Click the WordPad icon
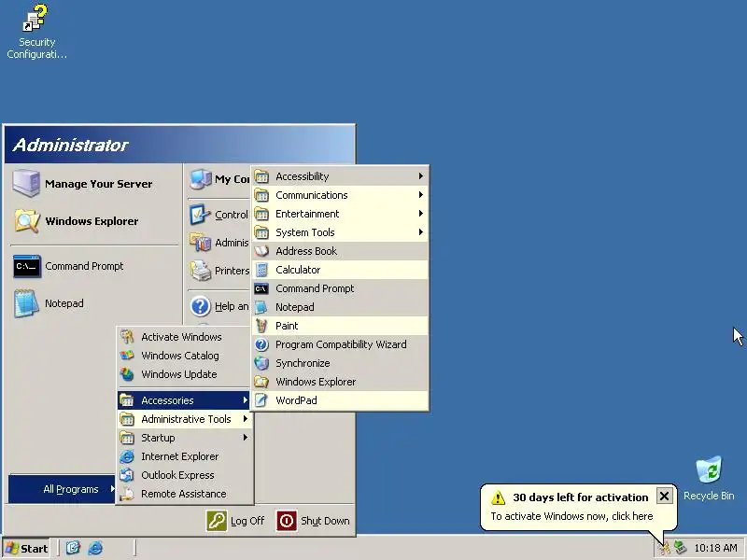This screenshot has height=560, width=747. (x=261, y=400)
